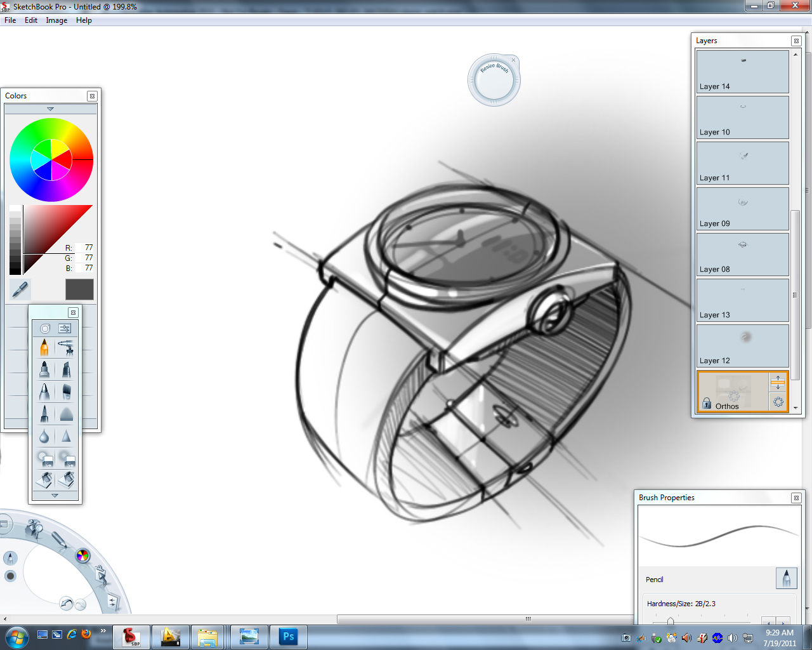Image resolution: width=812 pixels, height=650 pixels.
Task: Click the lagoon Undo arrow
Action: click(67, 604)
